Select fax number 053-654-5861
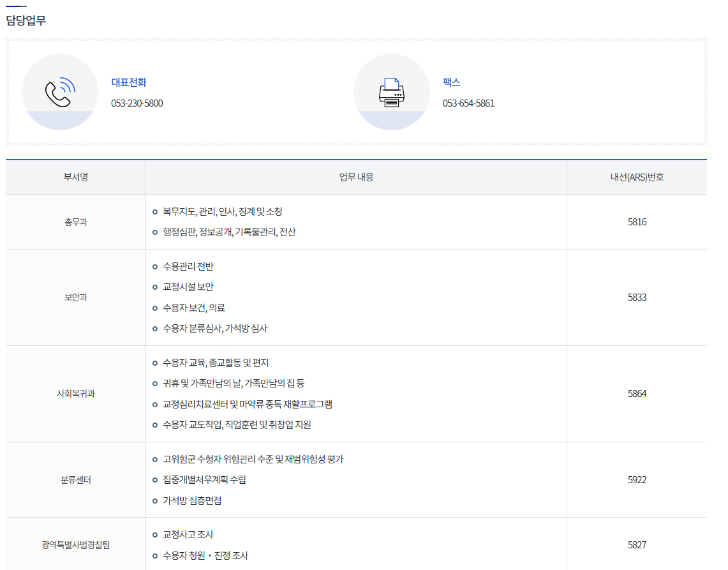This screenshot has width=728, height=570. click(468, 103)
